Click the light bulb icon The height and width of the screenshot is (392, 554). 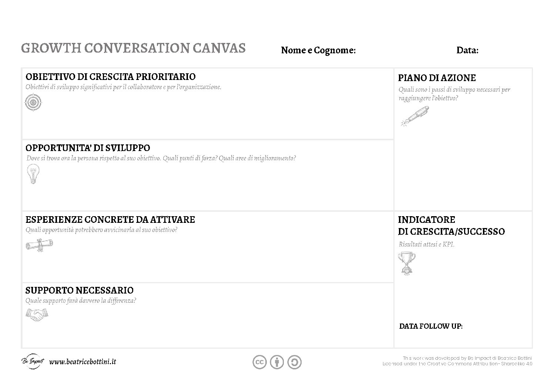click(33, 174)
